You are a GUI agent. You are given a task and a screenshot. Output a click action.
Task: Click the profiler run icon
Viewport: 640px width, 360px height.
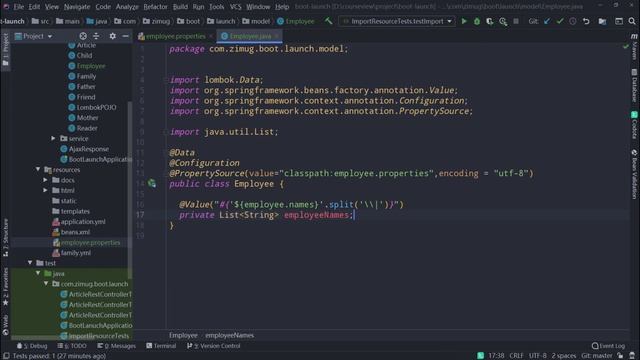click(503, 21)
